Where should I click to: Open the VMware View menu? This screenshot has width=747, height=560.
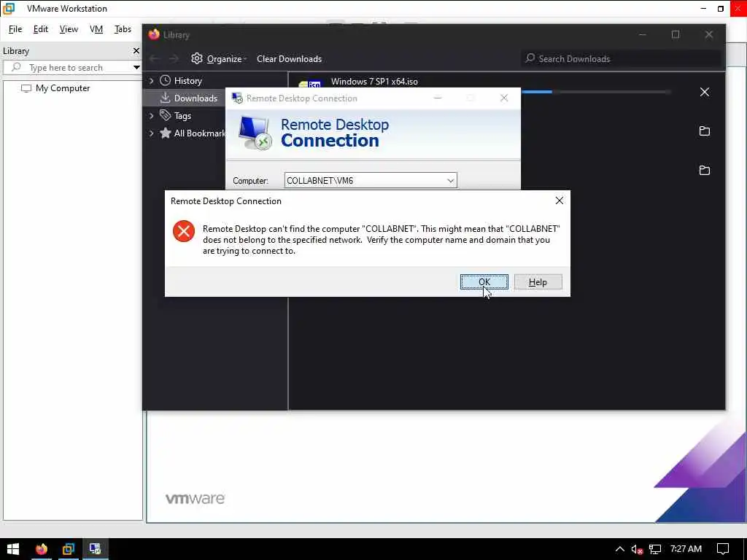tap(69, 29)
